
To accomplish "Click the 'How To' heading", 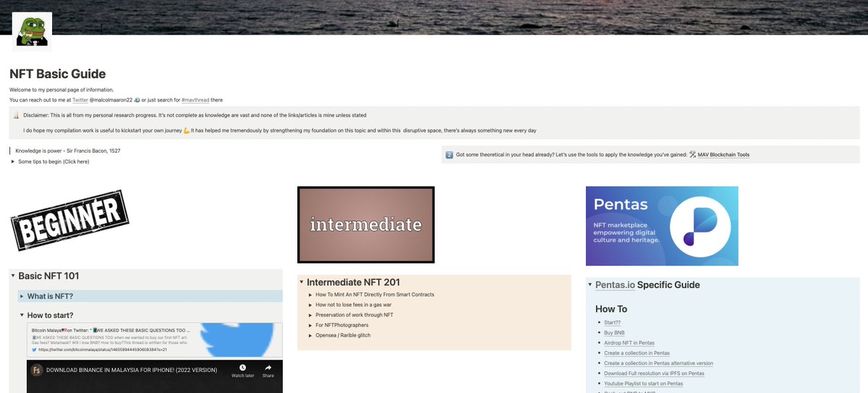I will 611,309.
